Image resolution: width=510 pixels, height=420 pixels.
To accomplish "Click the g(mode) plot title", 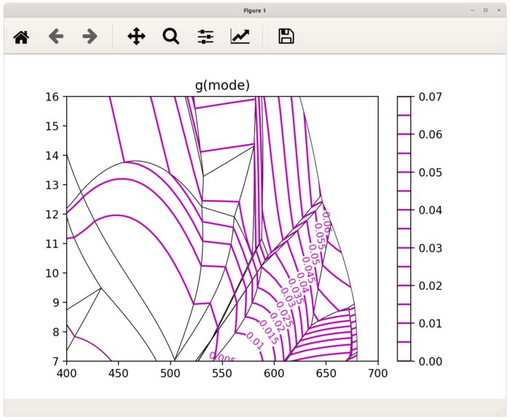I will click(x=222, y=85).
